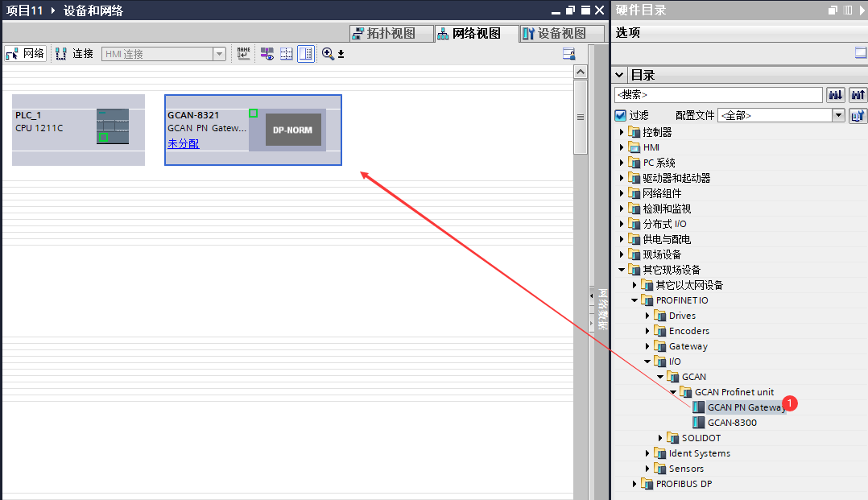Open the HMI 连接 connection type dropdown
The width and height of the screenshot is (868, 500).
click(x=219, y=54)
